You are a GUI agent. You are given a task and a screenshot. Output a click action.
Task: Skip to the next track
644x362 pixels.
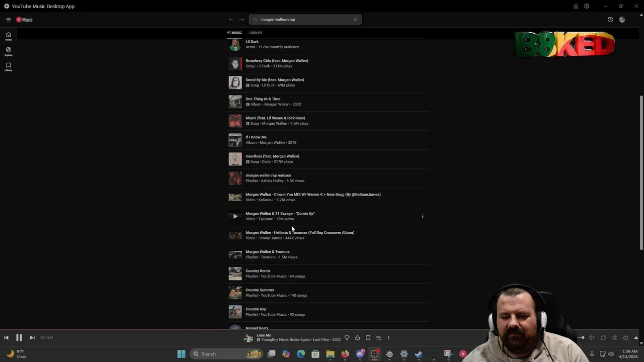coord(32,338)
